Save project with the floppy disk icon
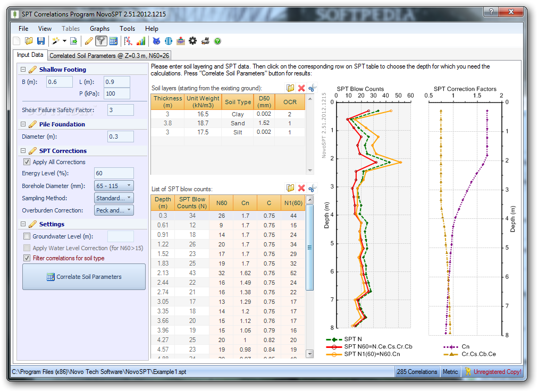Viewport: 538px width, 392px height. click(x=41, y=41)
